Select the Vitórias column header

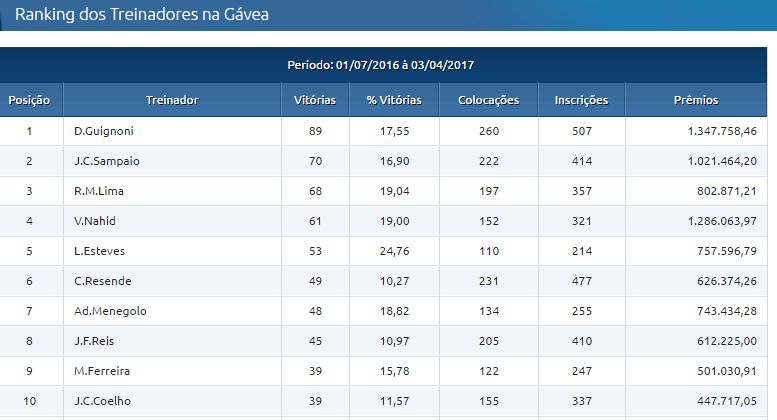pyautogui.click(x=315, y=100)
